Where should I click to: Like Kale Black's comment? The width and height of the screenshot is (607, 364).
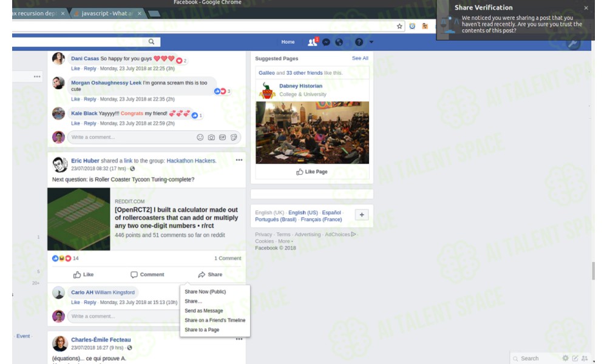(x=75, y=123)
